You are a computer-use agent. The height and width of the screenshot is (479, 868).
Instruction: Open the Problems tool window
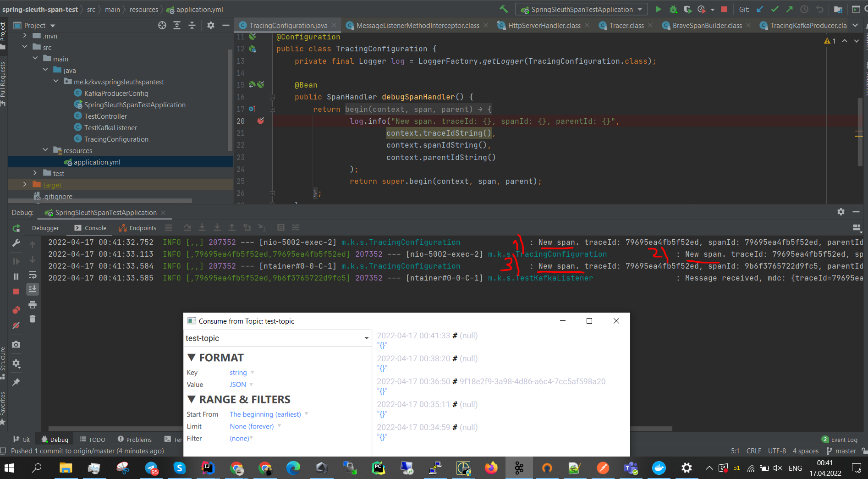[x=134, y=440]
